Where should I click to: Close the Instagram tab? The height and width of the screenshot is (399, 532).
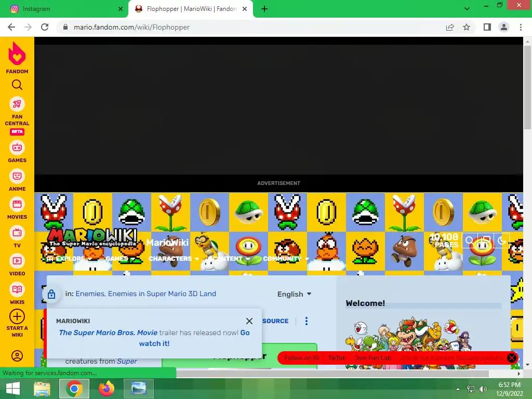click(x=121, y=9)
